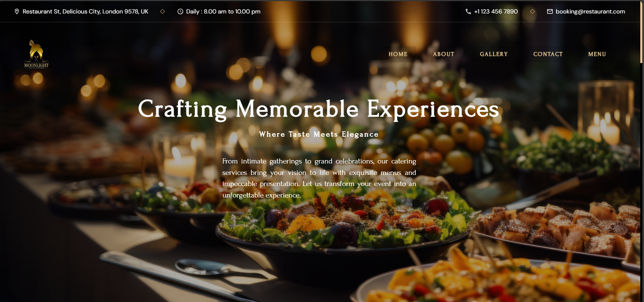
Task: Click the location pin icon
Action: pyautogui.click(x=17, y=11)
